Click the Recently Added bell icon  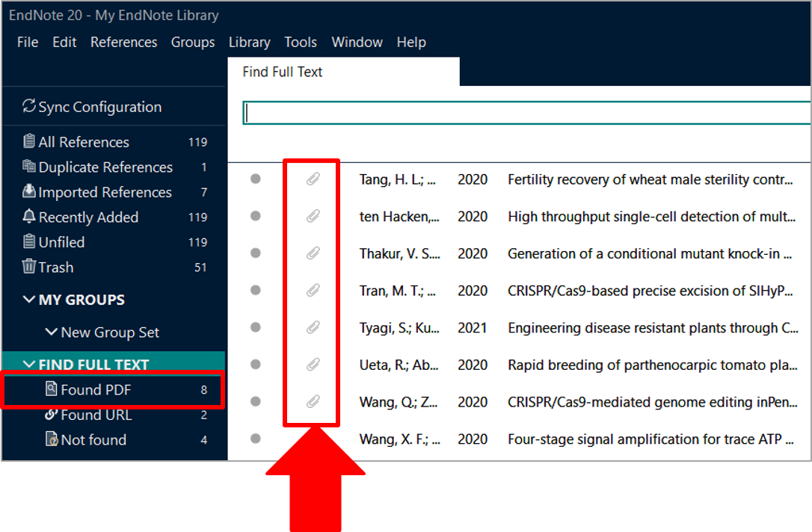(29, 217)
